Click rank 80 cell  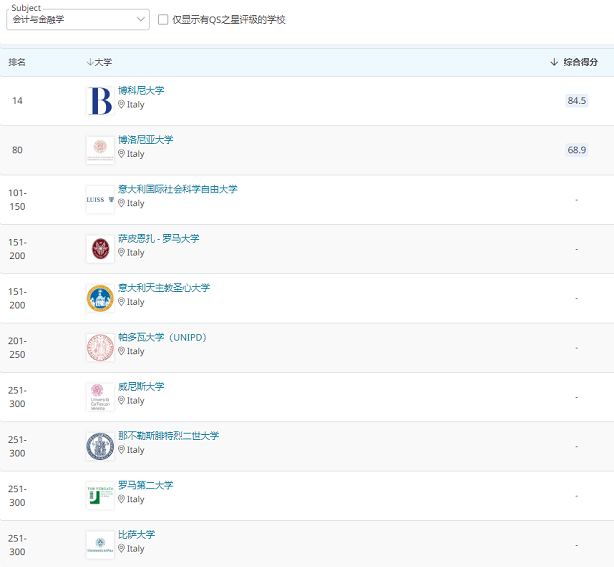(x=17, y=150)
